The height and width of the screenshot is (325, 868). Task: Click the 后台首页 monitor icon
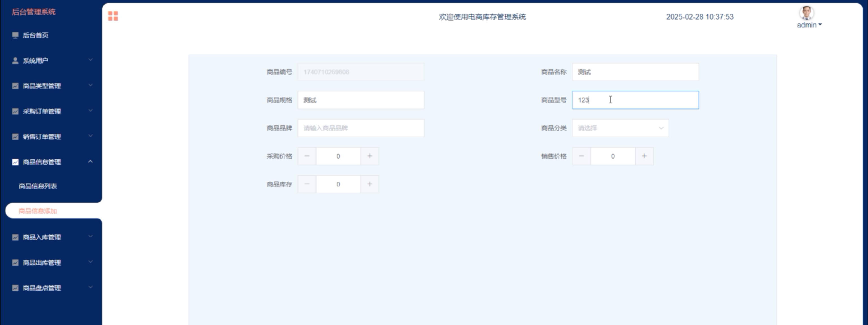point(15,35)
